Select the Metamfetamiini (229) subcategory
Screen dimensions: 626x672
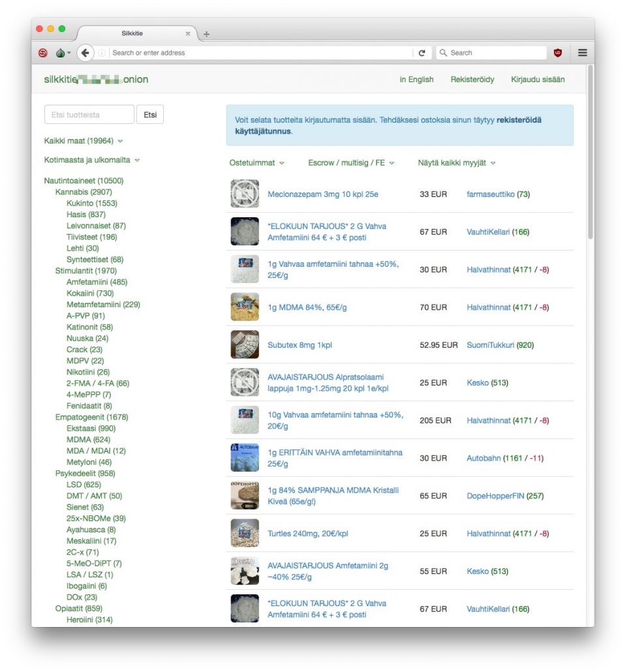pos(103,305)
